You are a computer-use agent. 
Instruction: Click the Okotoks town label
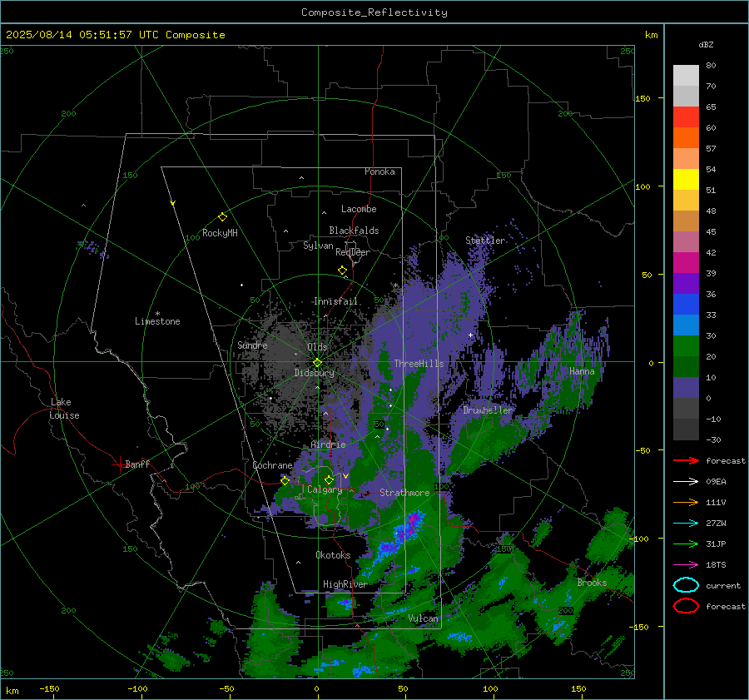(x=333, y=555)
